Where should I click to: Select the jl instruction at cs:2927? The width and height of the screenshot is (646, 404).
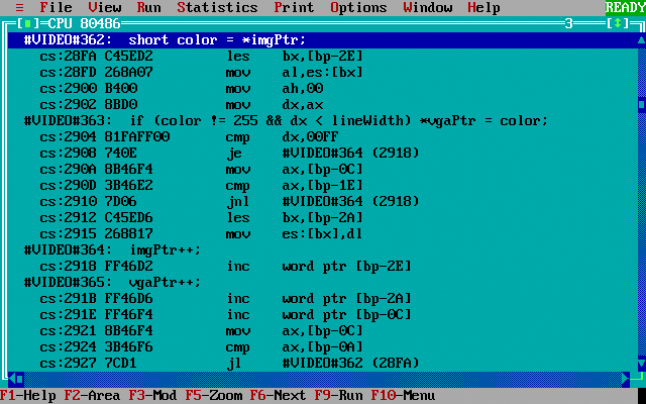[x=323, y=363]
